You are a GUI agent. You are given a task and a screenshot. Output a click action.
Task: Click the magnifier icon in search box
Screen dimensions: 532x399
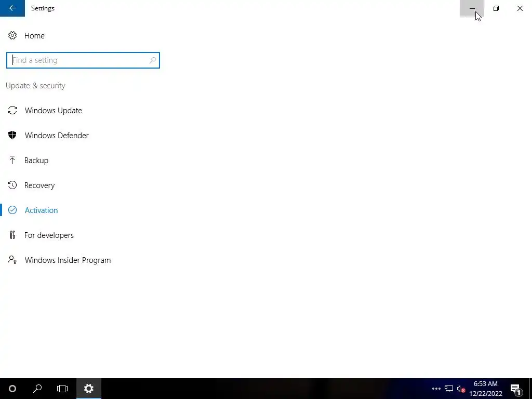[153, 60]
